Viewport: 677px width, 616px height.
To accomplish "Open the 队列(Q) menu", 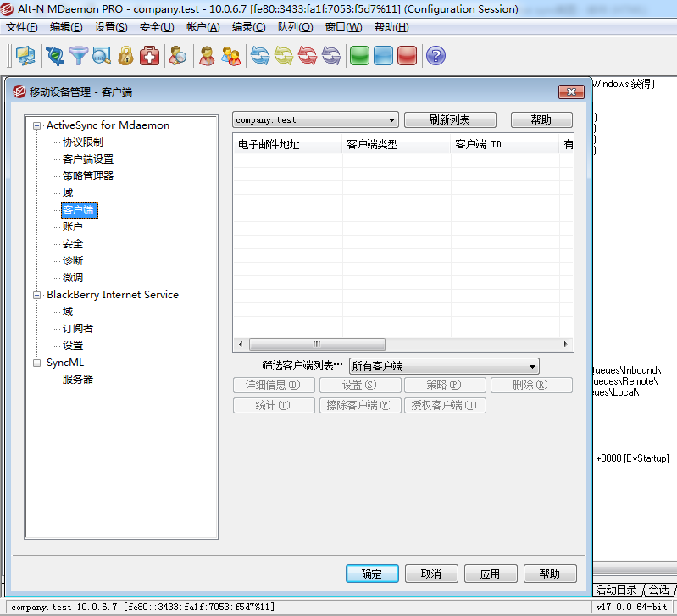I will pos(294,27).
